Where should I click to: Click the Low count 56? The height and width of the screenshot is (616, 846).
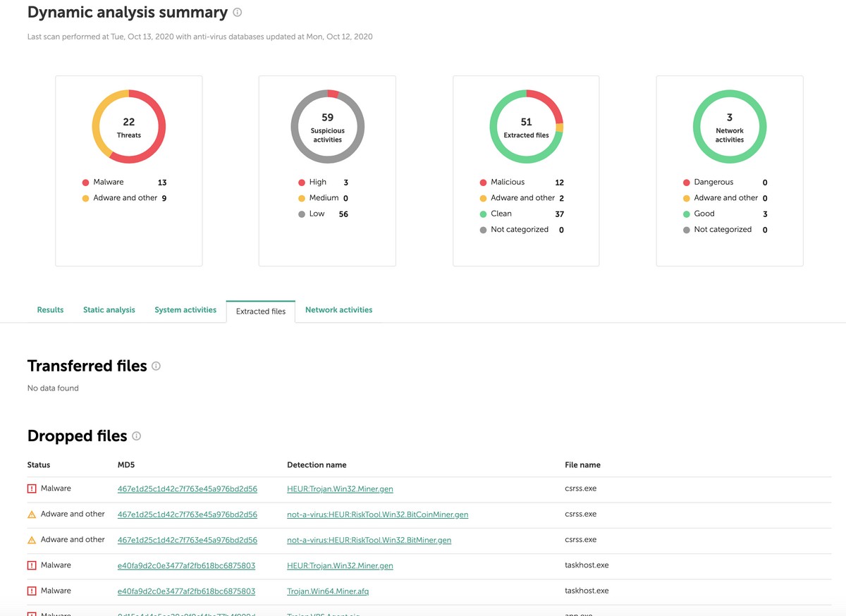(x=343, y=214)
